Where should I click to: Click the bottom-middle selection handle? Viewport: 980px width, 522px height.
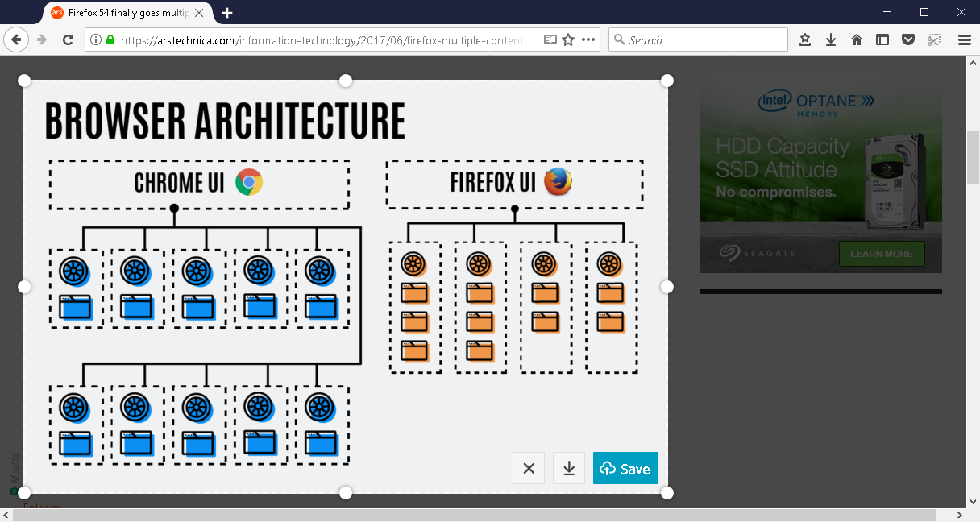tap(346, 493)
